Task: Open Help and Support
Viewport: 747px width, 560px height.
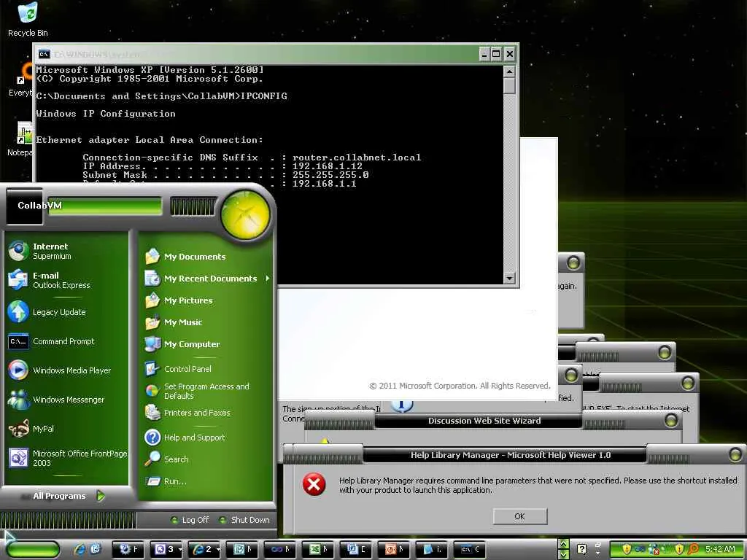Action: pyautogui.click(x=206, y=437)
